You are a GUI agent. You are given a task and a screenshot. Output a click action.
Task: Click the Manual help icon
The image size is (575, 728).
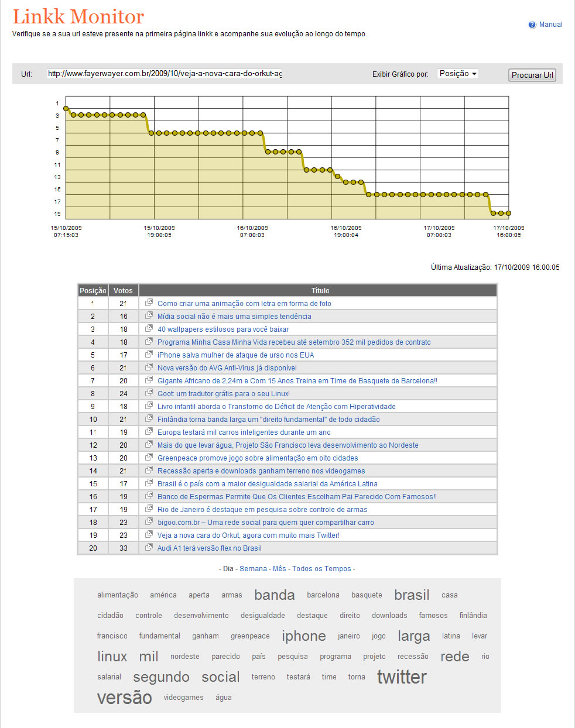click(532, 25)
